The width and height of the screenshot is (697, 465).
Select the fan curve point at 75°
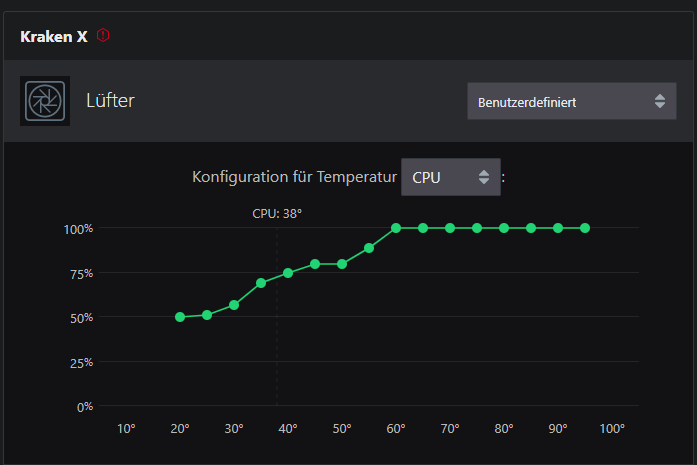477,228
